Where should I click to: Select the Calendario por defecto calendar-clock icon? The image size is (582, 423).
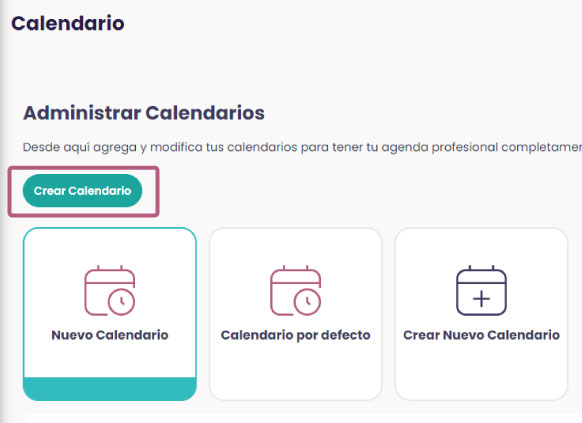295,291
